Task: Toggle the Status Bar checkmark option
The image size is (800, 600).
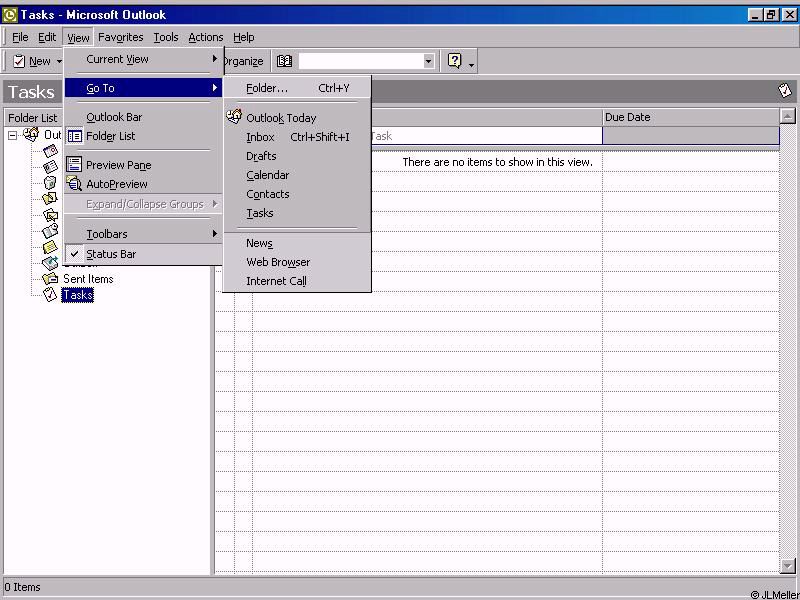Action: click(x=110, y=254)
